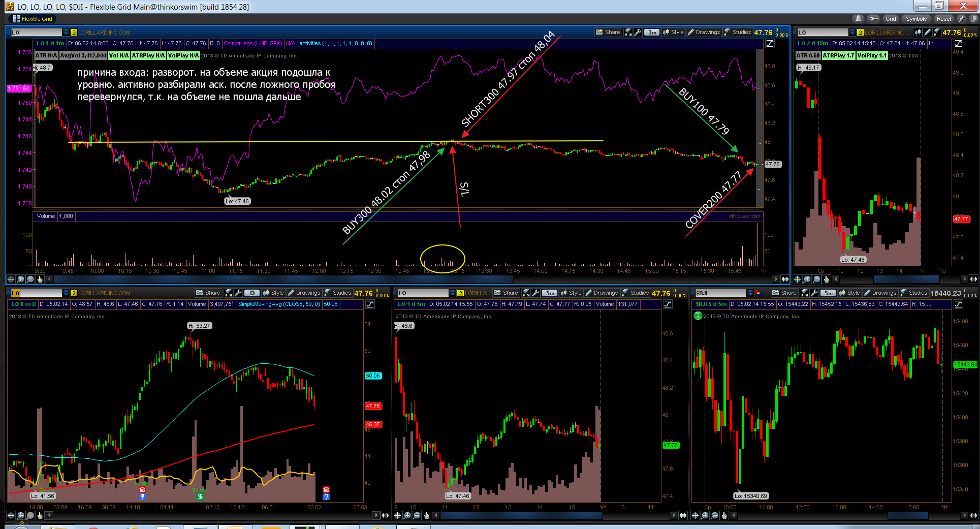Select hand tool under LO 15m chart
The image size is (980, 529).
click(x=826, y=279)
